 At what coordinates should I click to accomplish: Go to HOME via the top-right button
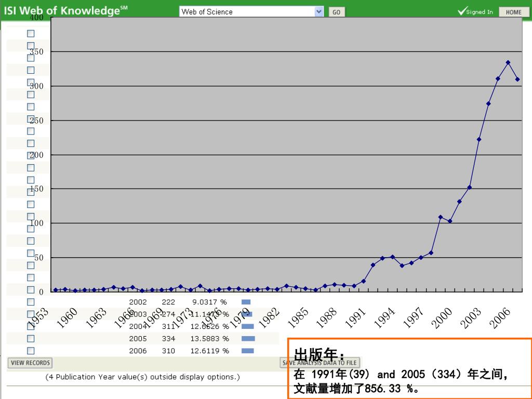tap(513, 12)
